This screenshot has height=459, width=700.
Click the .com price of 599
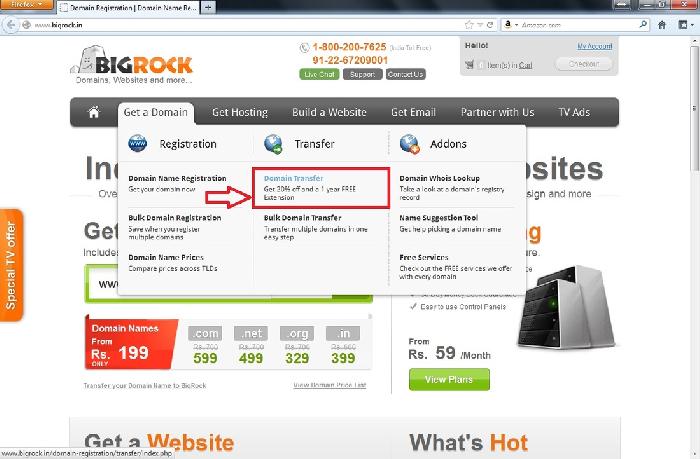point(205,358)
